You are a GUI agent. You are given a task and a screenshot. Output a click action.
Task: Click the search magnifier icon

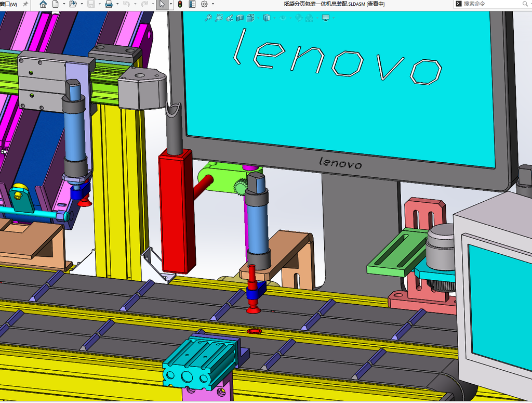525,4
